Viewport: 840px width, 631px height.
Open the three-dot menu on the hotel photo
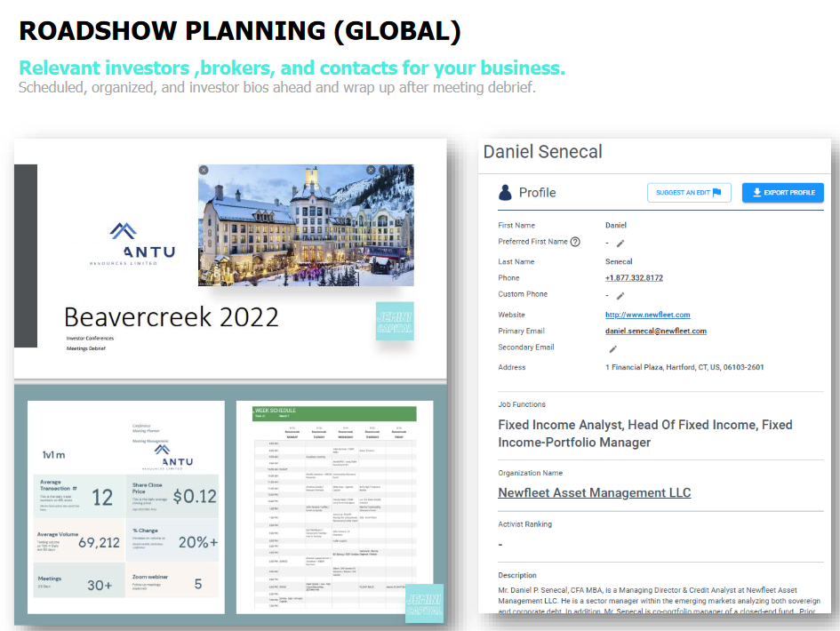[384, 170]
